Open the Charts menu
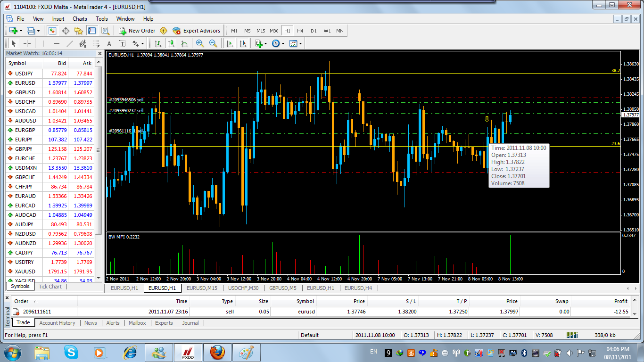Screen dimensions: 644x362 point(80,19)
